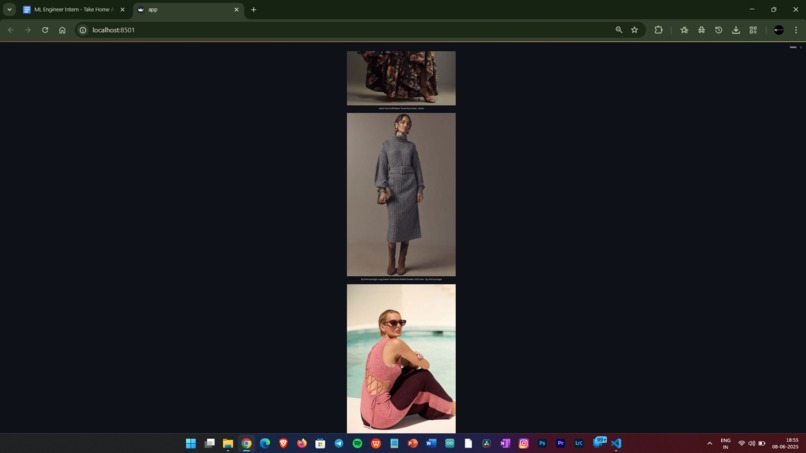The height and width of the screenshot is (453, 806).
Task: Open Spotify from the taskbar
Action: tap(357, 443)
